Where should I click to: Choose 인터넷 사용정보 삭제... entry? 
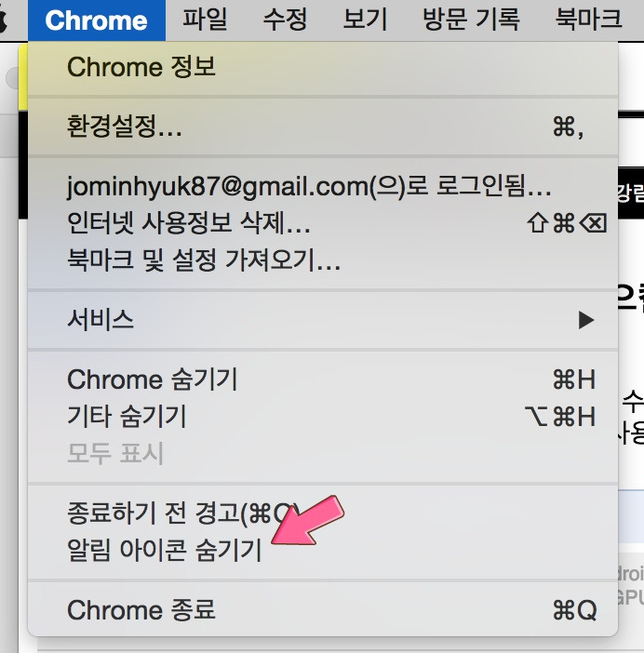tap(323, 223)
